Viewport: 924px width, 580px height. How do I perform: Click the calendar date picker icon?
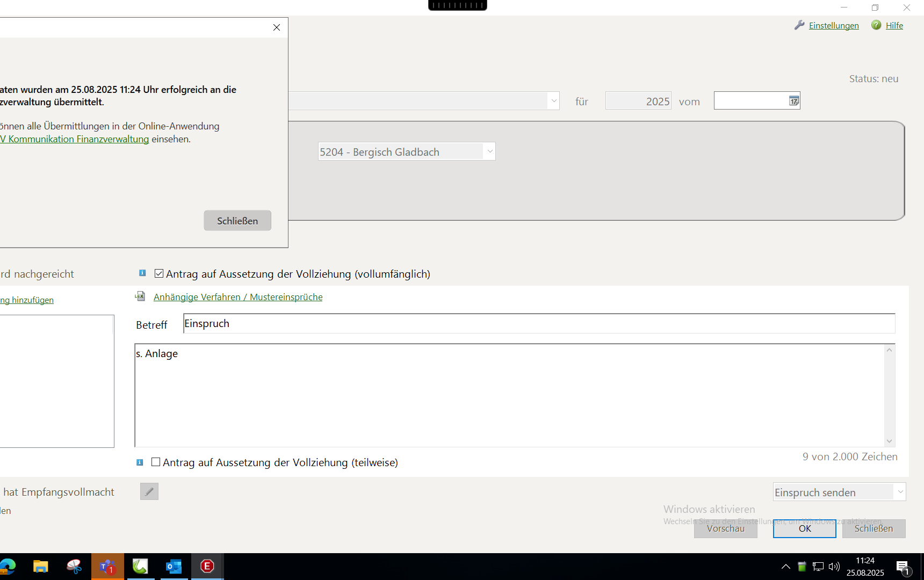click(793, 101)
